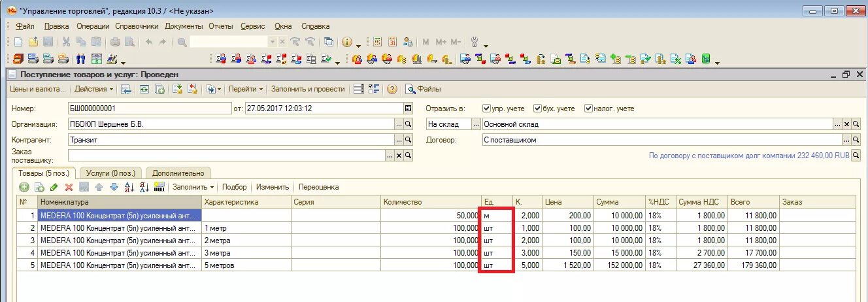Click the windows list icon near search
Screen dimensions: 868x302
coord(329,42)
